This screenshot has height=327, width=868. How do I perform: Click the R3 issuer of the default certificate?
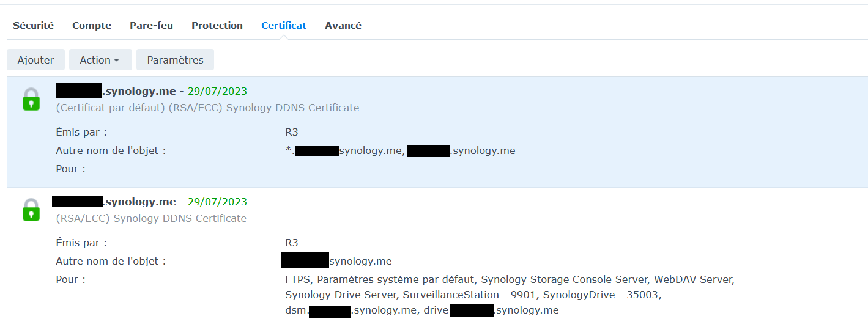[292, 132]
